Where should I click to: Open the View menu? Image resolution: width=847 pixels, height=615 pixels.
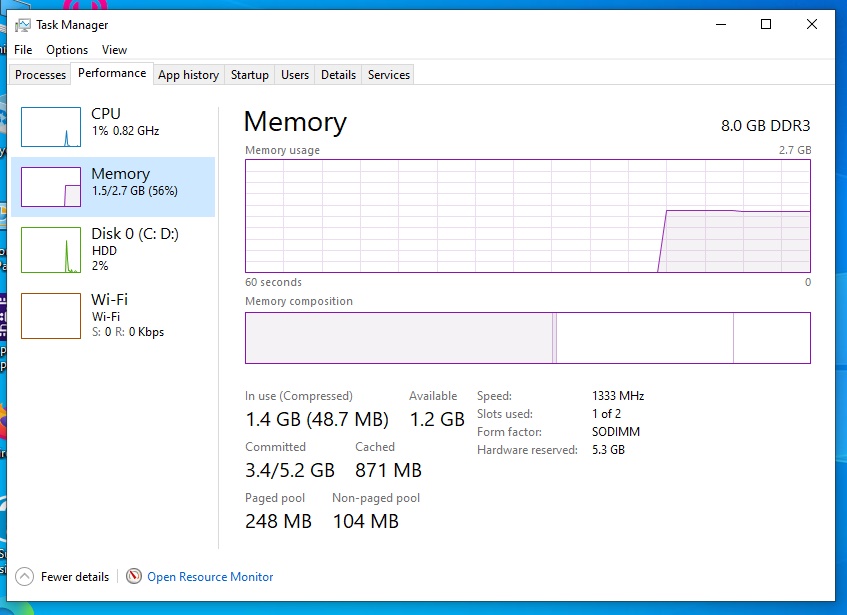pyautogui.click(x=115, y=50)
